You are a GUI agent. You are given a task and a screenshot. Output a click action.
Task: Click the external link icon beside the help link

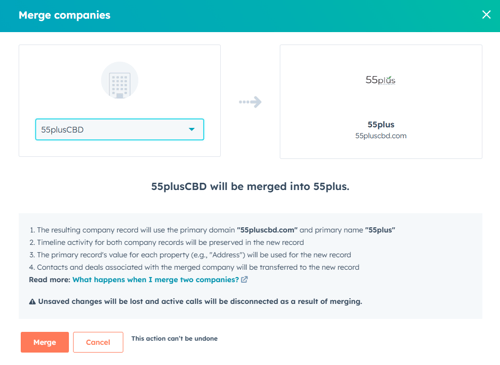(244, 280)
